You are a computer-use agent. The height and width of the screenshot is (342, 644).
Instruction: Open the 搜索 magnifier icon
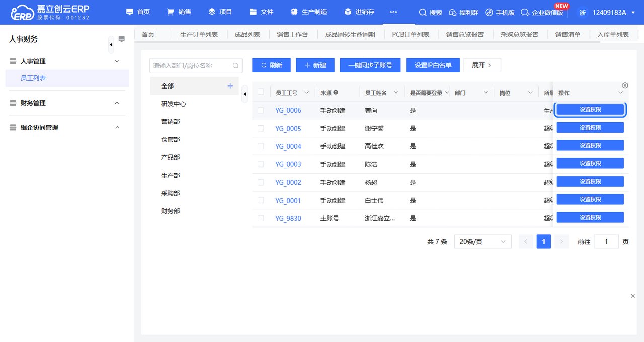coord(423,12)
